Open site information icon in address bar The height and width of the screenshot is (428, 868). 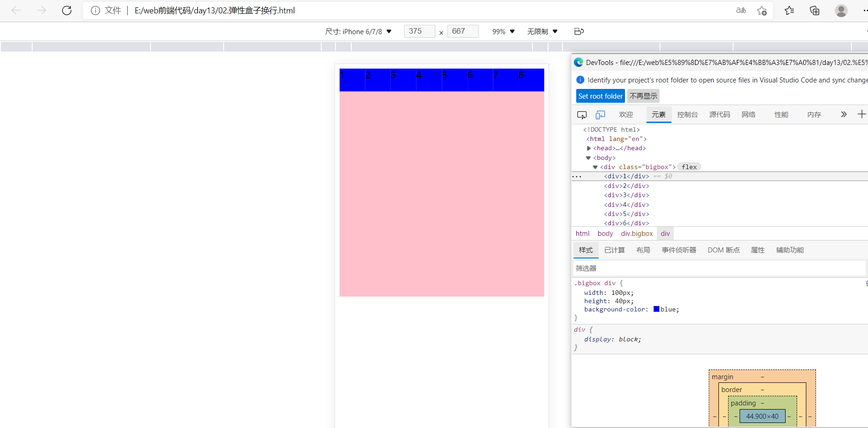95,11
